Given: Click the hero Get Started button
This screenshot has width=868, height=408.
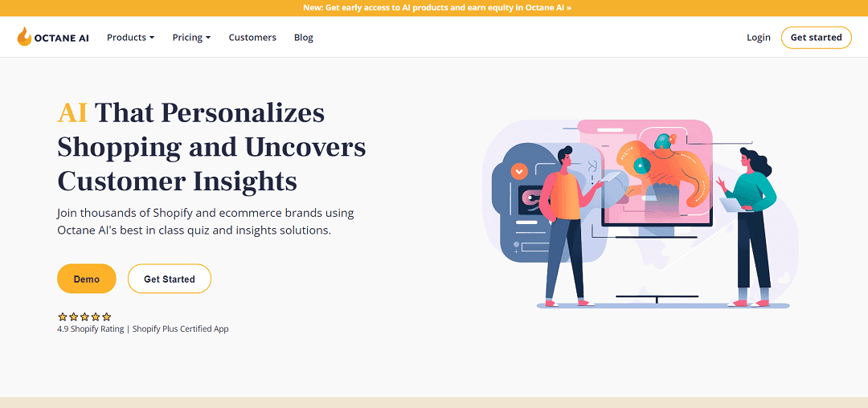Looking at the screenshot, I should pyautogui.click(x=170, y=279).
